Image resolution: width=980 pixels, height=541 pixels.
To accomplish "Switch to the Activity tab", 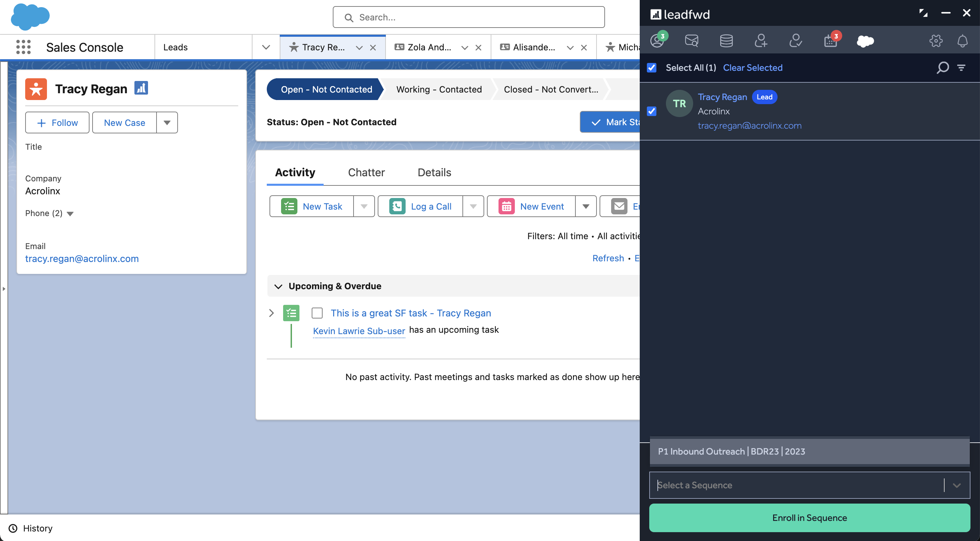I will tap(295, 173).
